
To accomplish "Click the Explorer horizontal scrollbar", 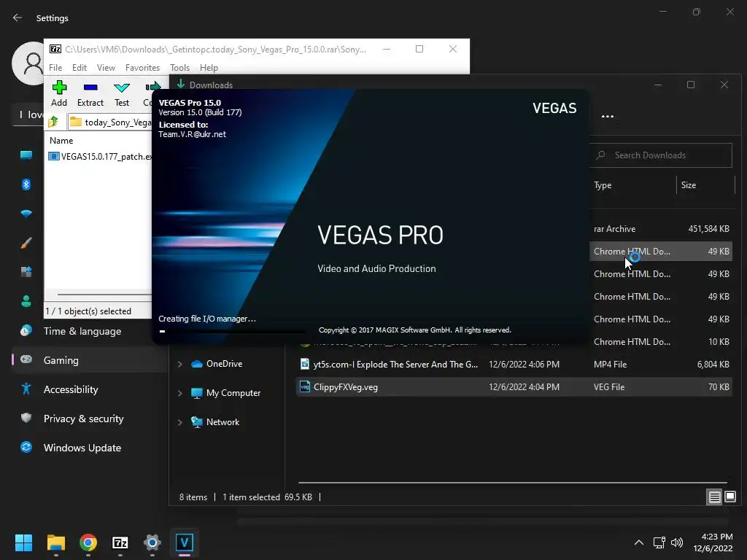I will [x=513, y=483].
